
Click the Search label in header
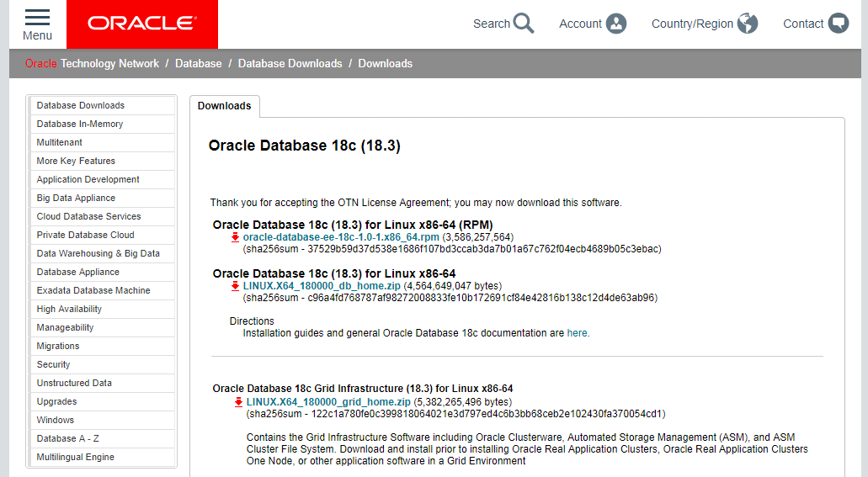491,24
